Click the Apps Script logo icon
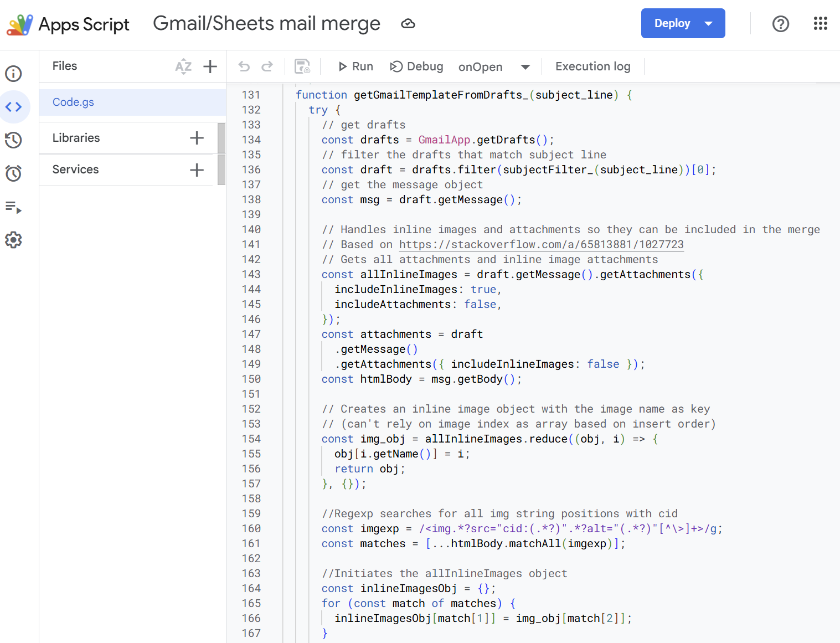The image size is (840, 643). [x=19, y=24]
